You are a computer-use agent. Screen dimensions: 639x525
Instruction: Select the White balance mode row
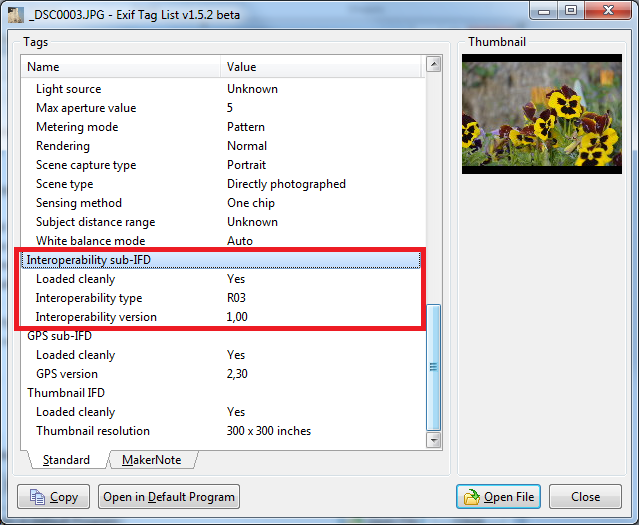coord(220,240)
